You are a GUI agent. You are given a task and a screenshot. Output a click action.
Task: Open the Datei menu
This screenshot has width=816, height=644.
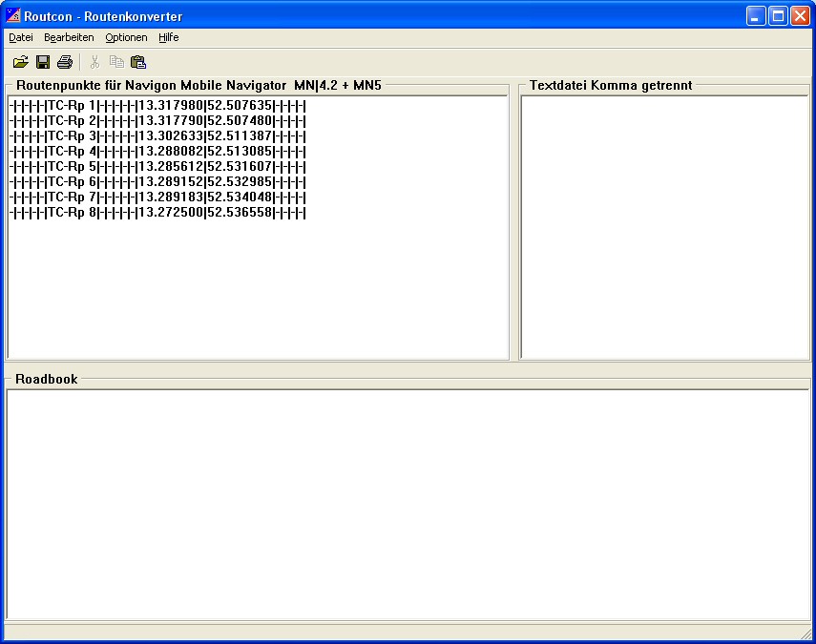pyautogui.click(x=21, y=37)
